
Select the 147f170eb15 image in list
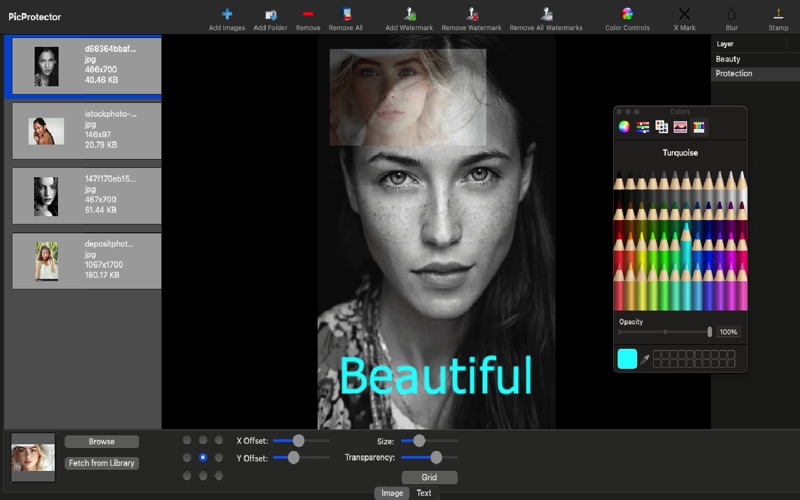87,195
